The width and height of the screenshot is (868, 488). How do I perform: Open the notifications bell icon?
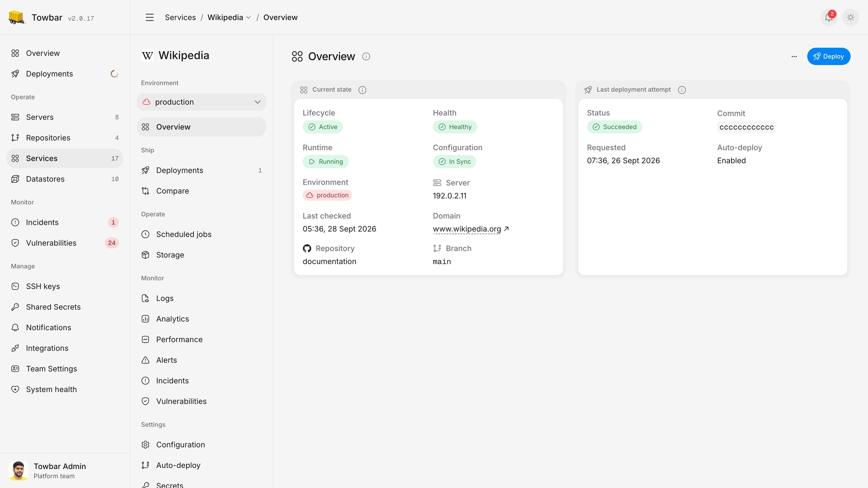point(829,18)
